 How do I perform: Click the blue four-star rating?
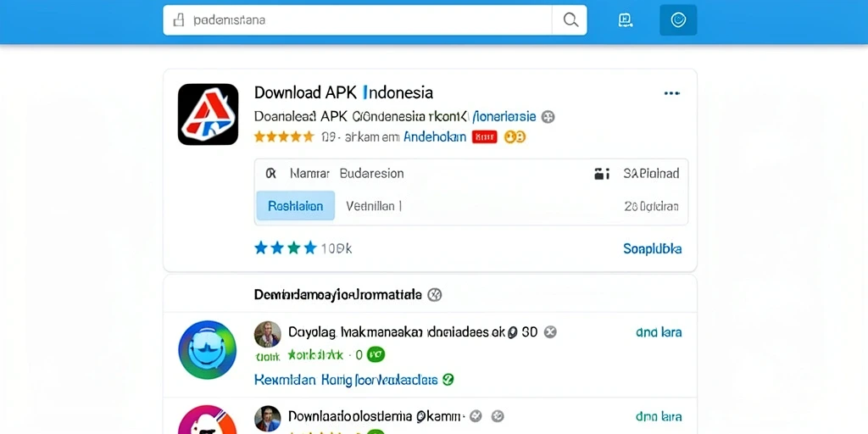pos(285,248)
